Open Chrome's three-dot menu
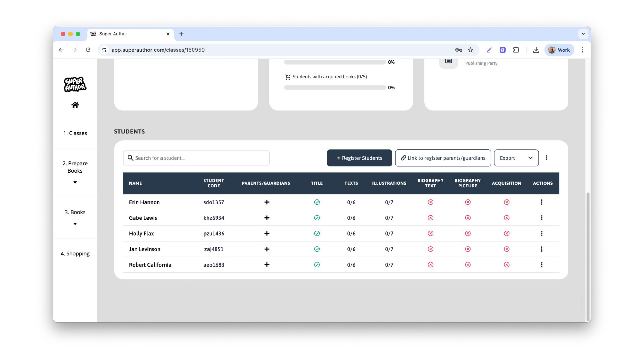The image size is (644, 362). click(582, 50)
